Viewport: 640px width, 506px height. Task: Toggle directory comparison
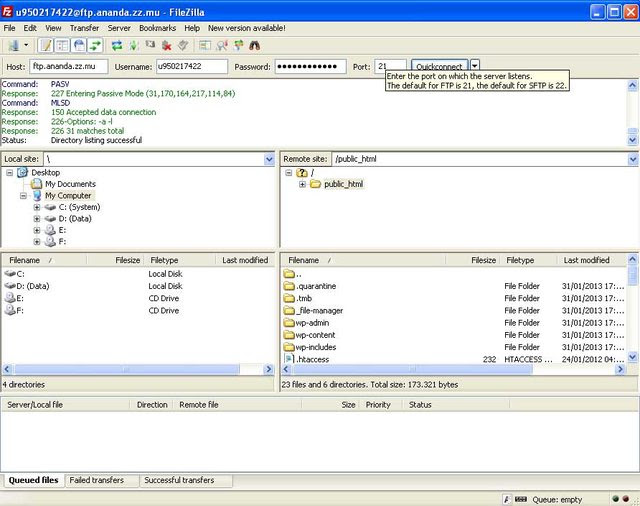click(x=222, y=45)
